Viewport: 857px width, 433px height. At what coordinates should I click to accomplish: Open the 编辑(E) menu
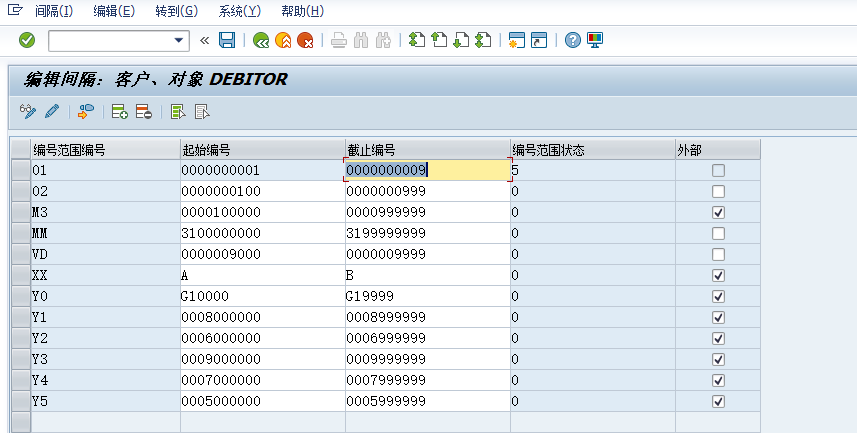coord(113,11)
